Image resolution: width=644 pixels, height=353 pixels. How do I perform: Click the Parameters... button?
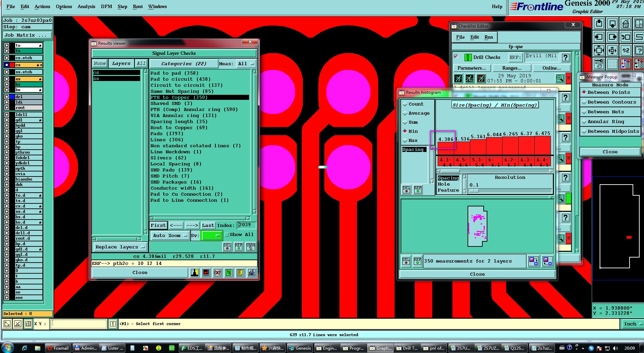(x=472, y=68)
